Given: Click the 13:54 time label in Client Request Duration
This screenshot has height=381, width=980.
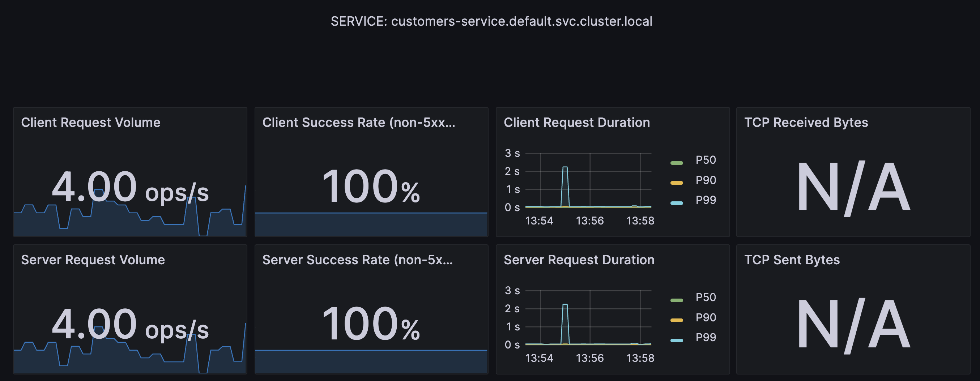Looking at the screenshot, I should 539,221.
